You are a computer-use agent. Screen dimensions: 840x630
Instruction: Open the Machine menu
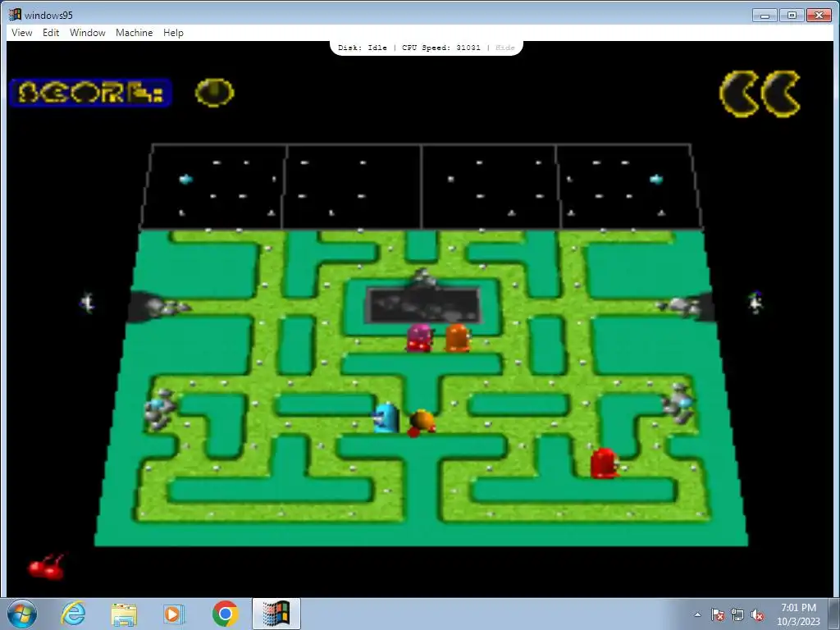tap(134, 33)
